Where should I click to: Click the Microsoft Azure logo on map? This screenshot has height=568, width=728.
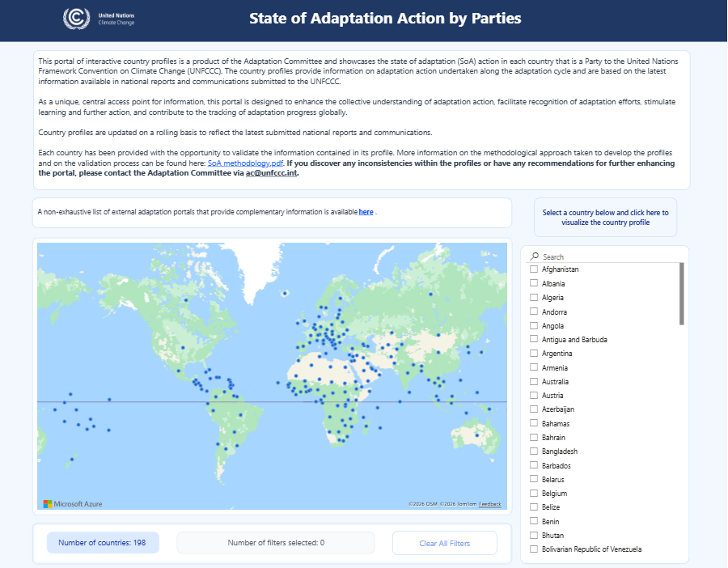pos(73,504)
